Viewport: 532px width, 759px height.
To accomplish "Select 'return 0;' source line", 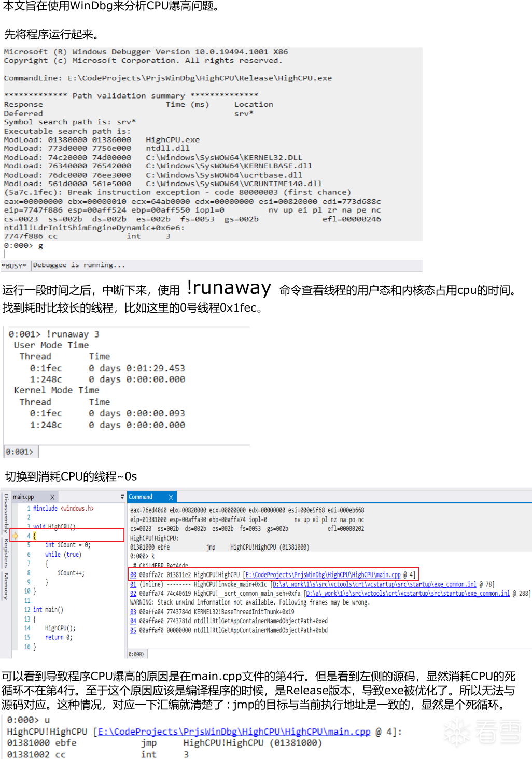I will pyautogui.click(x=59, y=637).
